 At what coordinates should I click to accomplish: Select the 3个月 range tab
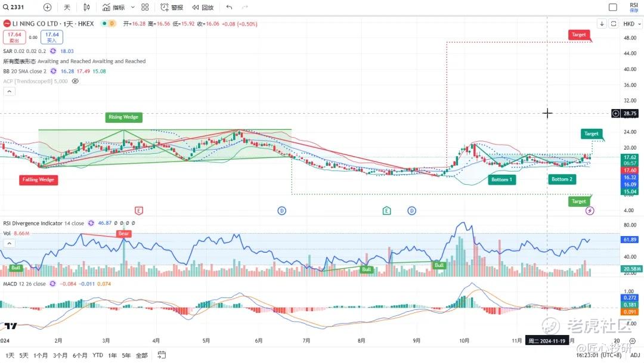click(60, 355)
